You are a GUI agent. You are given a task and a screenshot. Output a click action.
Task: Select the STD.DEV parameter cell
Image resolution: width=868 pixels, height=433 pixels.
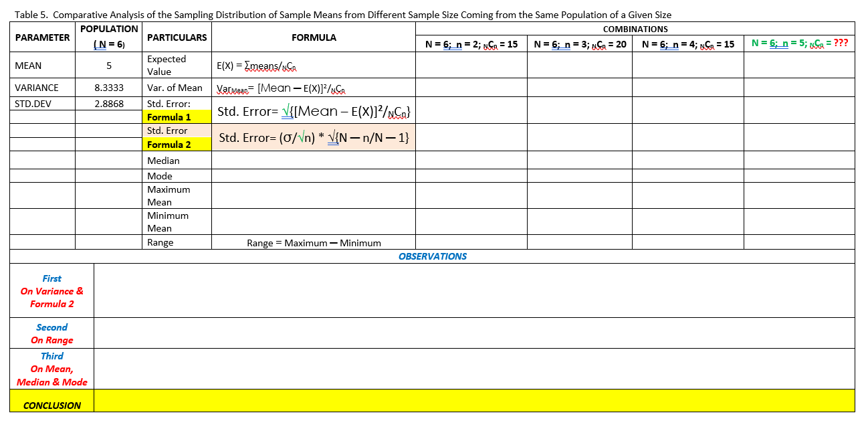point(43,104)
